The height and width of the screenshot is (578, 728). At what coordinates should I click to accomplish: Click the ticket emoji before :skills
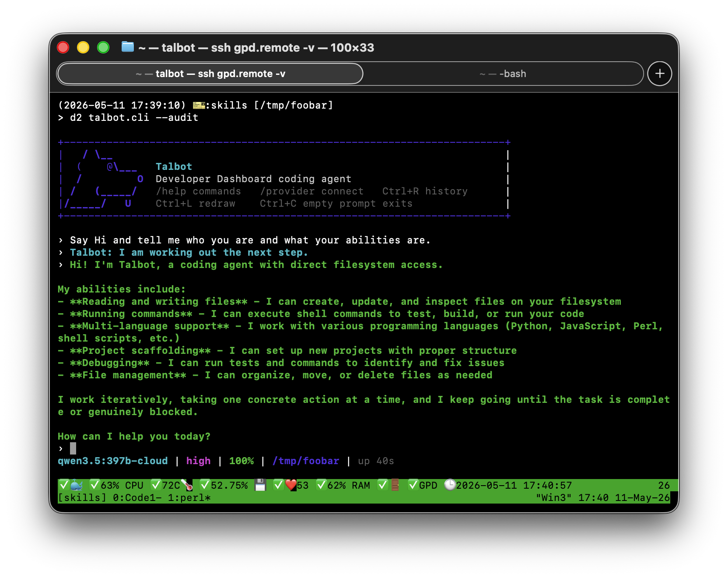(x=199, y=105)
